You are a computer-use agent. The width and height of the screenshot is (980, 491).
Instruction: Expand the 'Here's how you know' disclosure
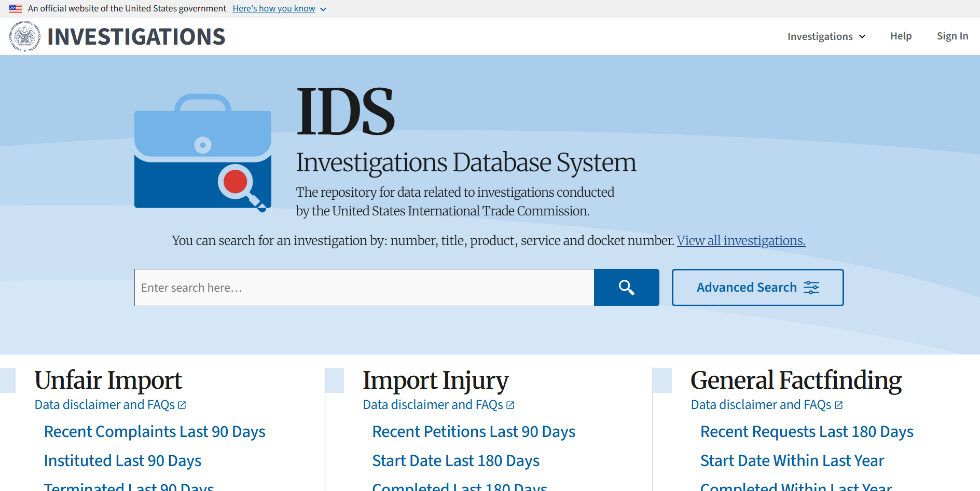(279, 9)
